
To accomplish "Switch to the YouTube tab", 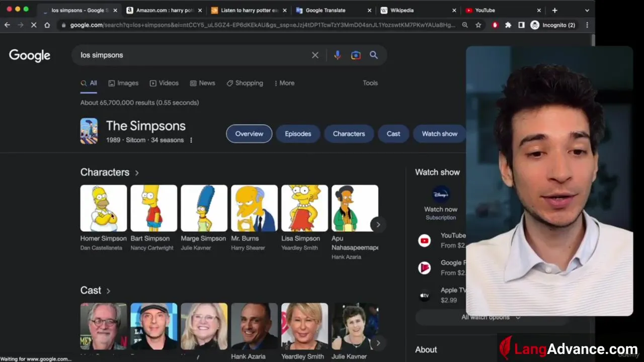I will (x=502, y=10).
